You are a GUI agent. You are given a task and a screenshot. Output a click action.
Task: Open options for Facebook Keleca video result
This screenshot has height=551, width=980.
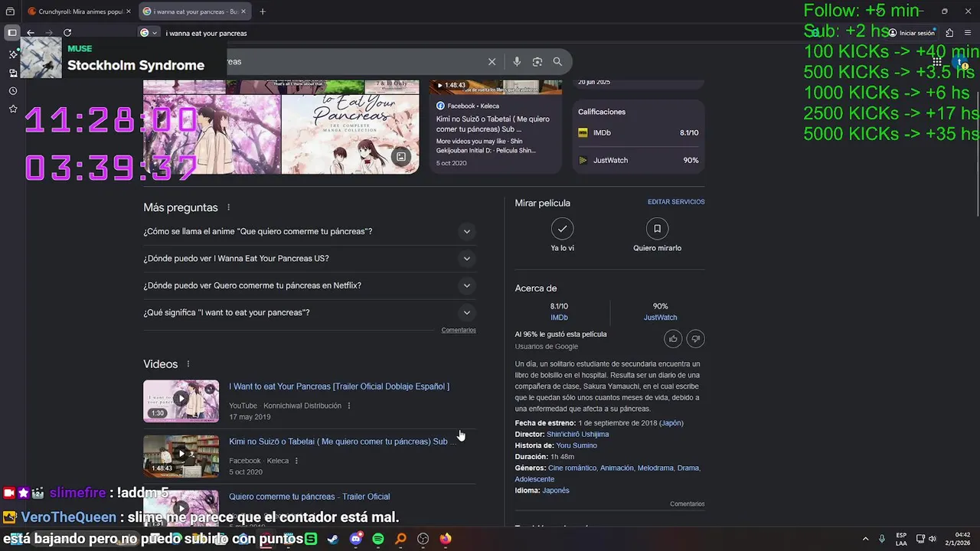[x=296, y=461]
